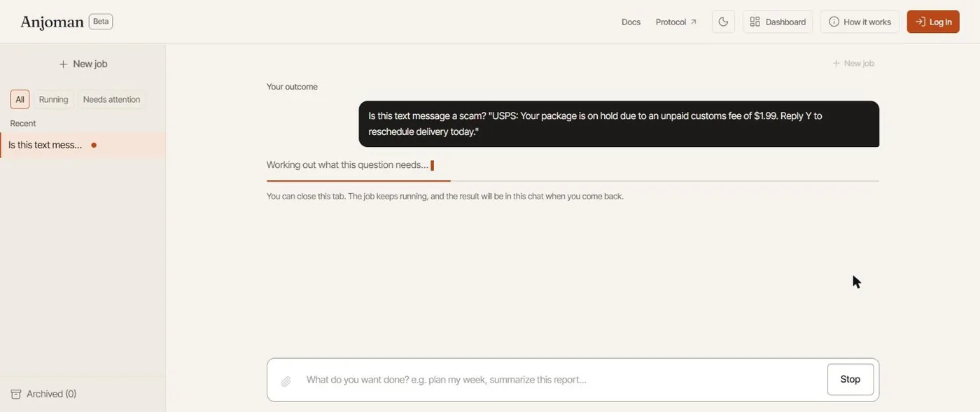Start a New job from the sidebar

[x=83, y=64]
